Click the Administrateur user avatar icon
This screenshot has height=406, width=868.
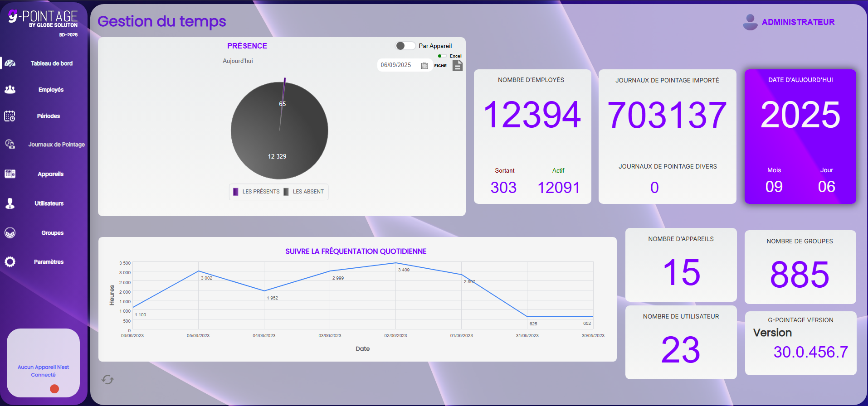(x=750, y=22)
